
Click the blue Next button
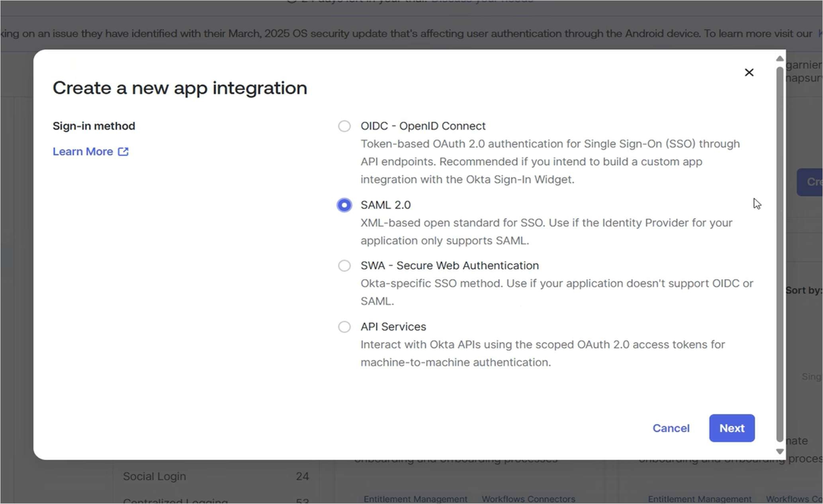tap(731, 428)
